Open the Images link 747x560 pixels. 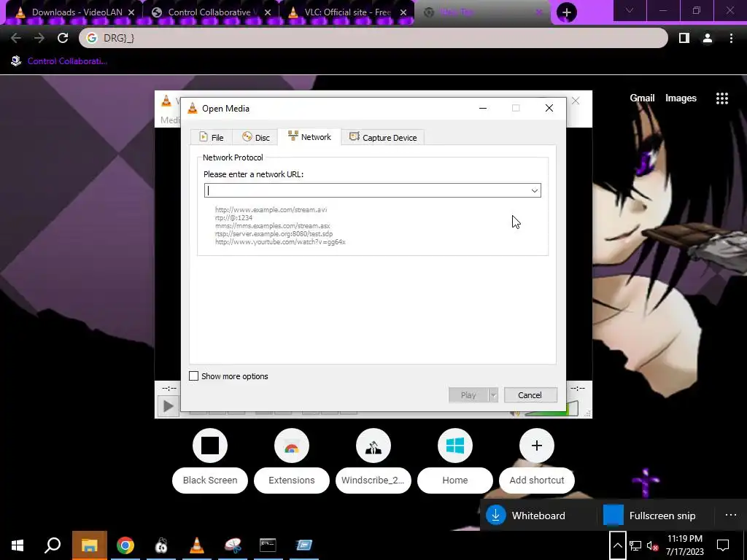[x=681, y=98]
